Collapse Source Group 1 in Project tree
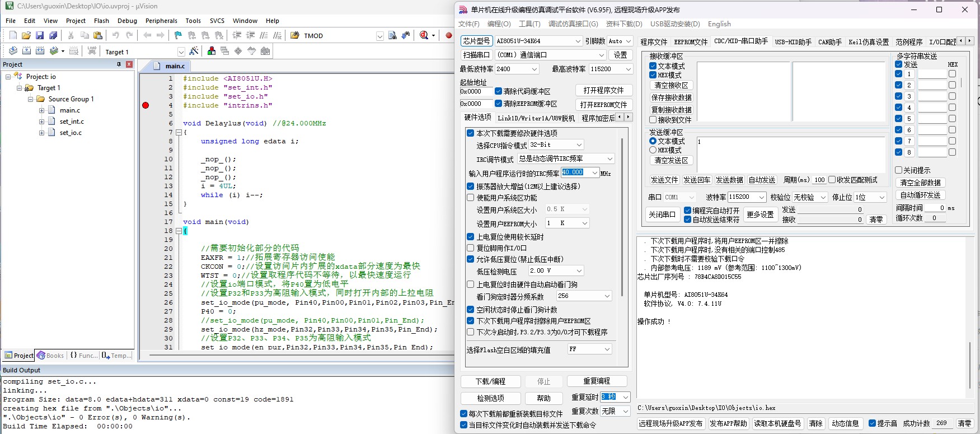The image size is (980, 434). click(x=31, y=99)
